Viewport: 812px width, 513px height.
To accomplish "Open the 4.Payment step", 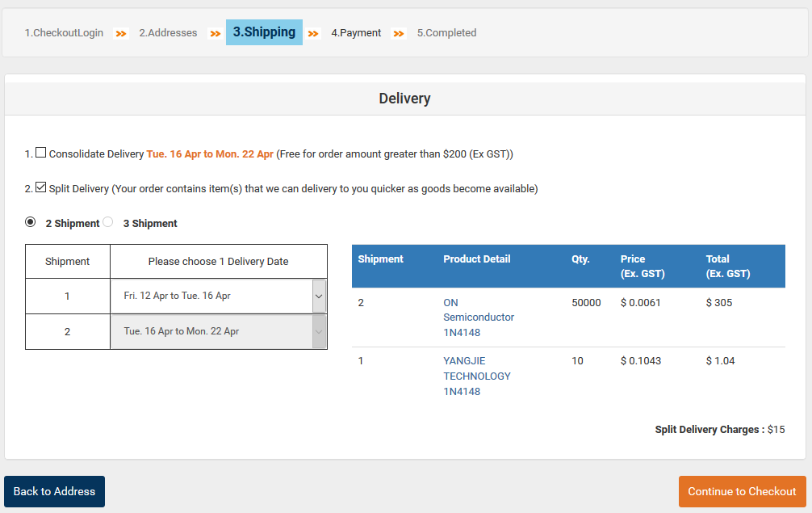I will pyautogui.click(x=356, y=33).
